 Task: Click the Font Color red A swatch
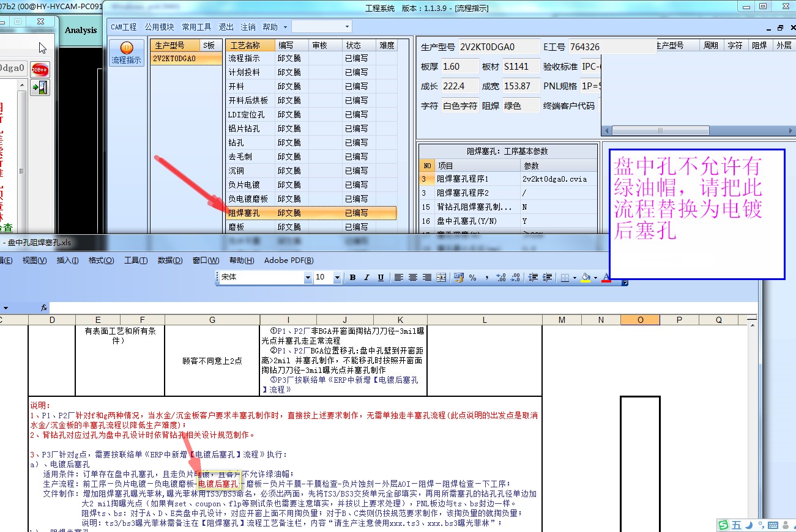pyautogui.click(x=606, y=277)
